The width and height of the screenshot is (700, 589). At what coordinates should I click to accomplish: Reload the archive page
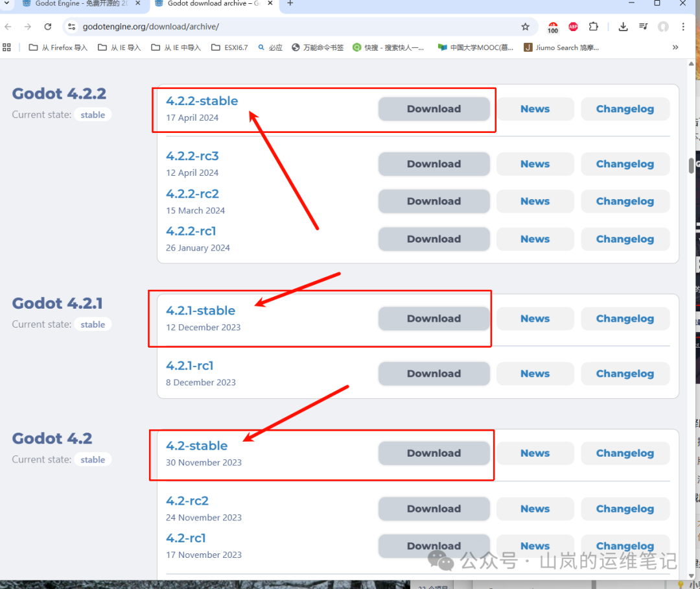48,27
